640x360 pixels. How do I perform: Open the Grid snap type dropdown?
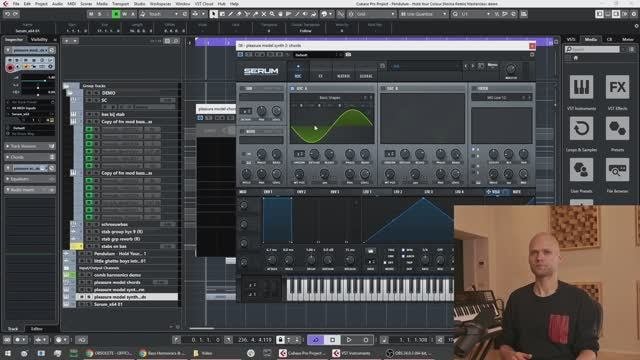371,14
